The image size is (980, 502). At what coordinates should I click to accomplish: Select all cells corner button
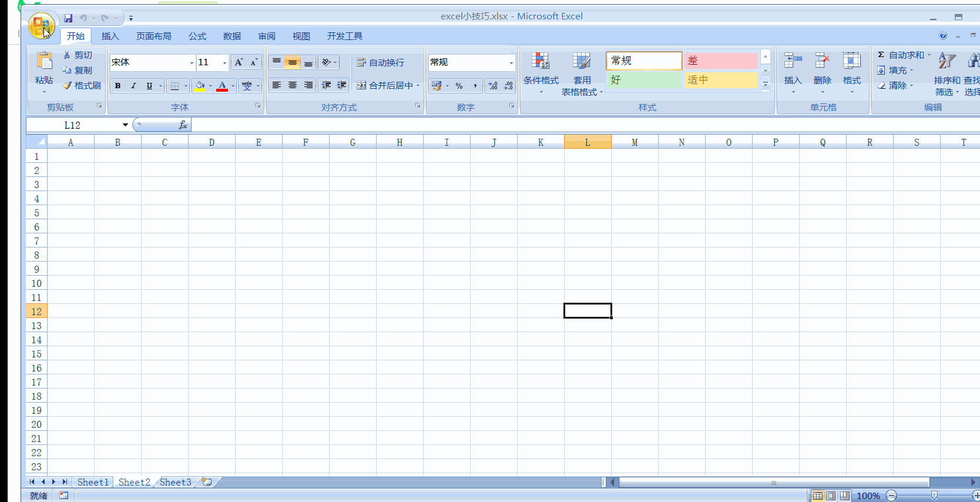pyautogui.click(x=36, y=142)
